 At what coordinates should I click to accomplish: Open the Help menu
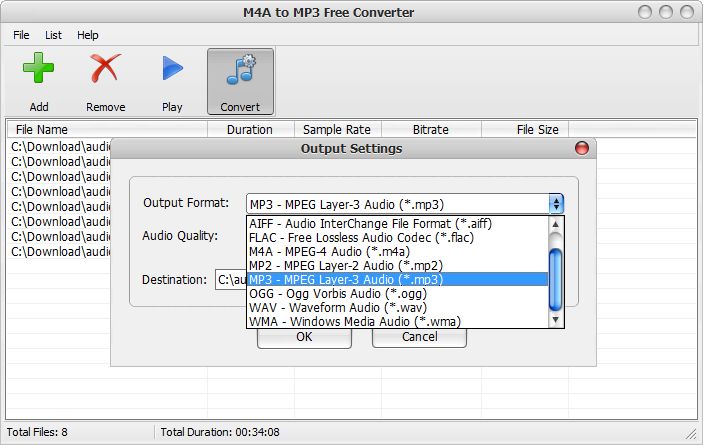click(87, 35)
